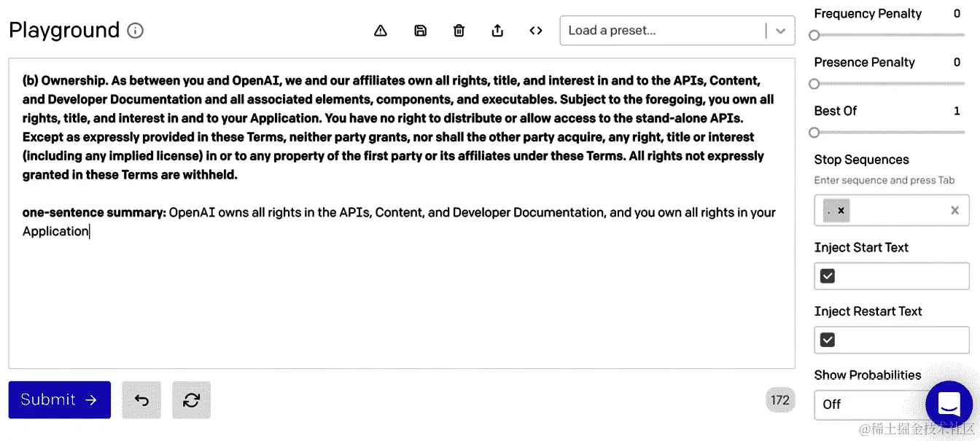Open the Load a preset dropdown
Viewport: 980px width, 441px height.
pyautogui.click(x=677, y=31)
